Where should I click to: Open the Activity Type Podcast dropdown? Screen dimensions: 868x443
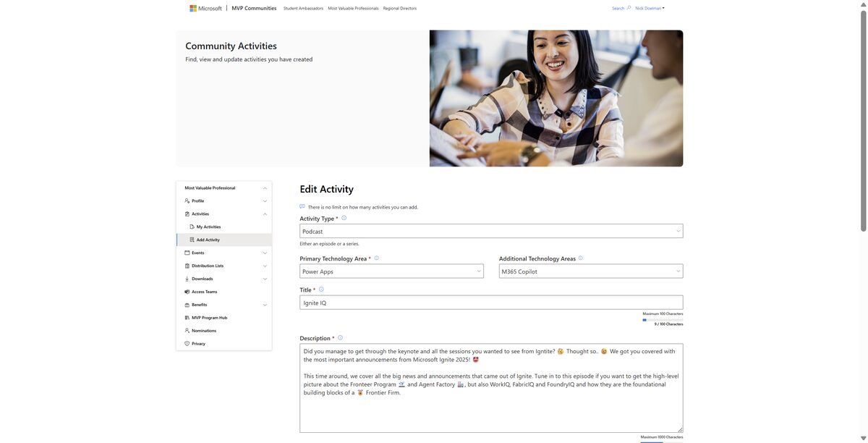click(x=491, y=231)
